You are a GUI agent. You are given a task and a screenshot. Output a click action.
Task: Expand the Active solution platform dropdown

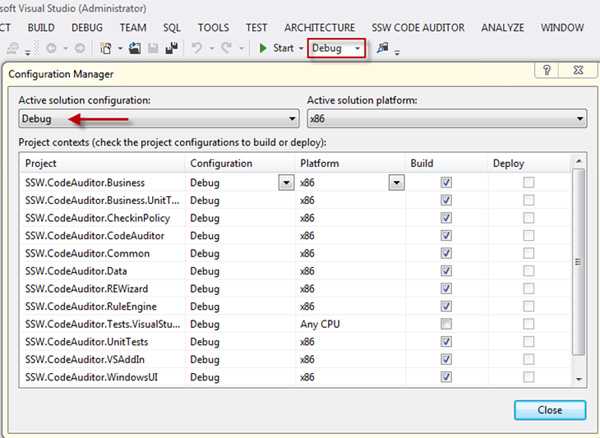[x=446, y=120]
